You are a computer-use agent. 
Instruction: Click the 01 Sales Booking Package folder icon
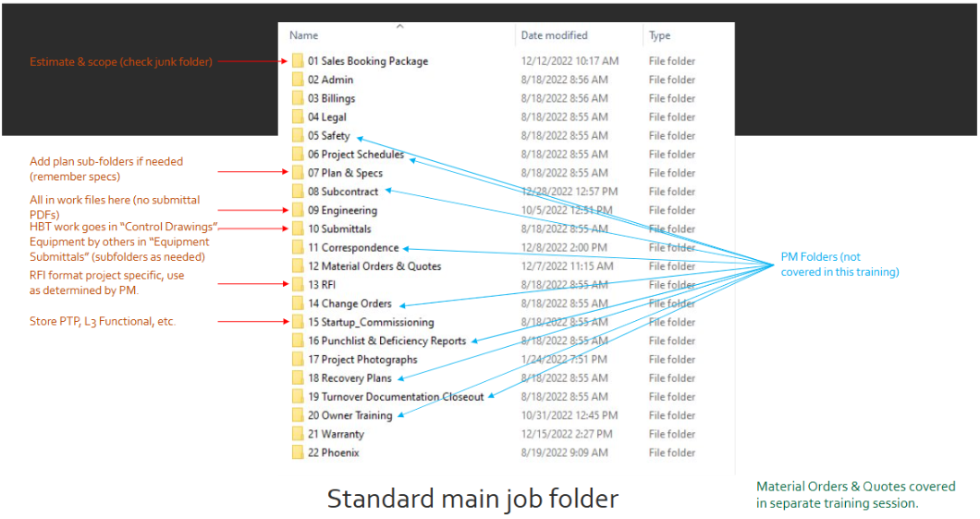pyautogui.click(x=298, y=61)
